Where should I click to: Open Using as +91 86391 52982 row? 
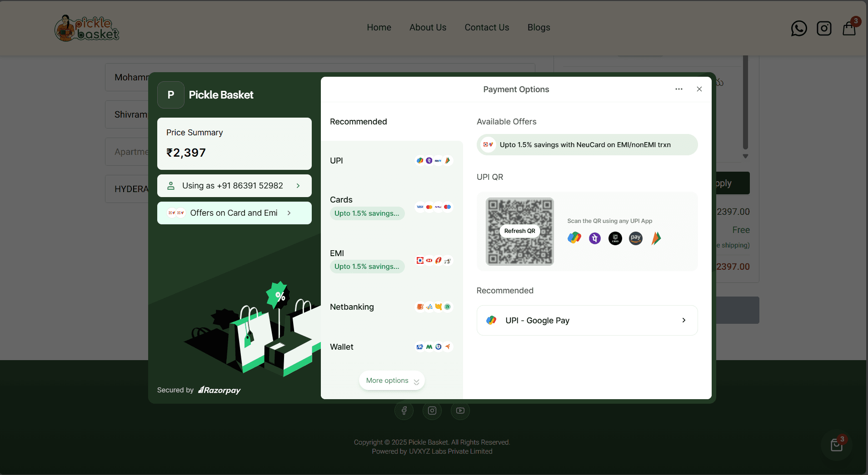234,186
